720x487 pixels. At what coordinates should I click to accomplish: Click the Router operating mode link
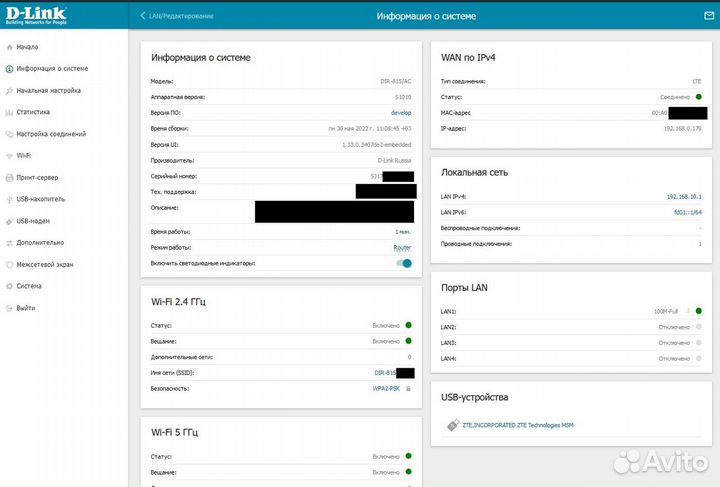402,247
